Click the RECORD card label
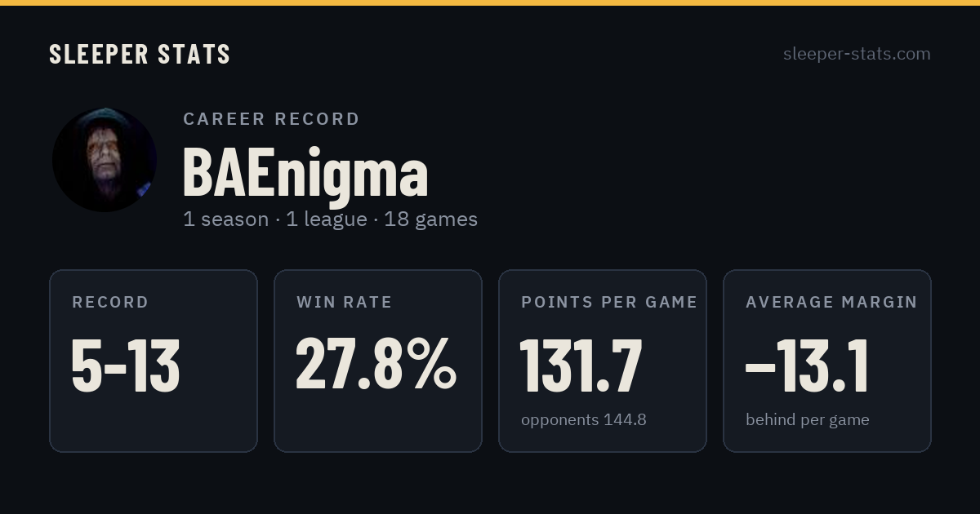 tap(110, 303)
